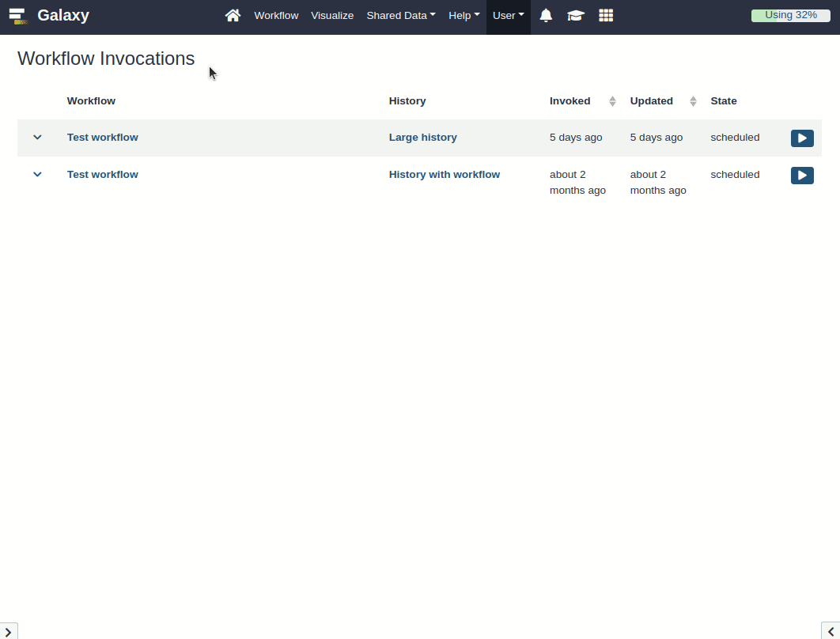The height and width of the screenshot is (639, 840).
Task: Open the Visualize menu
Action: coord(332,15)
